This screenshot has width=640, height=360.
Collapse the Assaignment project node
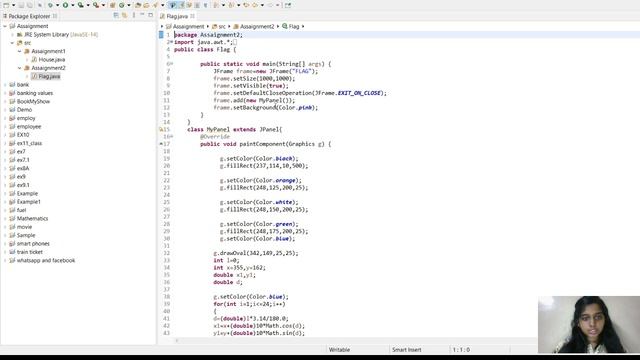click(5, 26)
